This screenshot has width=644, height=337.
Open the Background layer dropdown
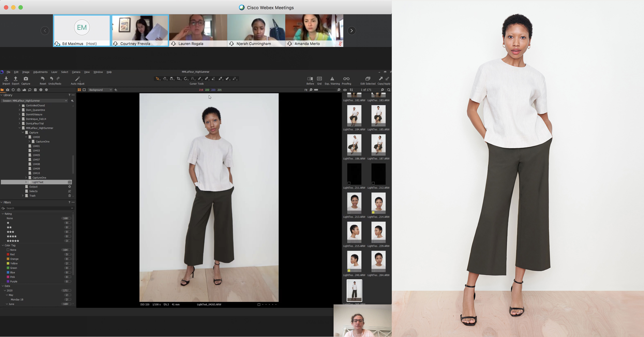coord(100,90)
